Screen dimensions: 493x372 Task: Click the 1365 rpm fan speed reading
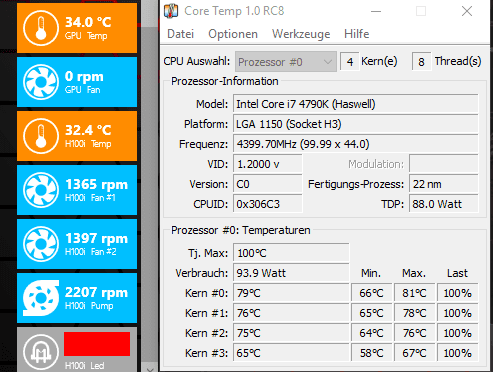tap(96, 184)
